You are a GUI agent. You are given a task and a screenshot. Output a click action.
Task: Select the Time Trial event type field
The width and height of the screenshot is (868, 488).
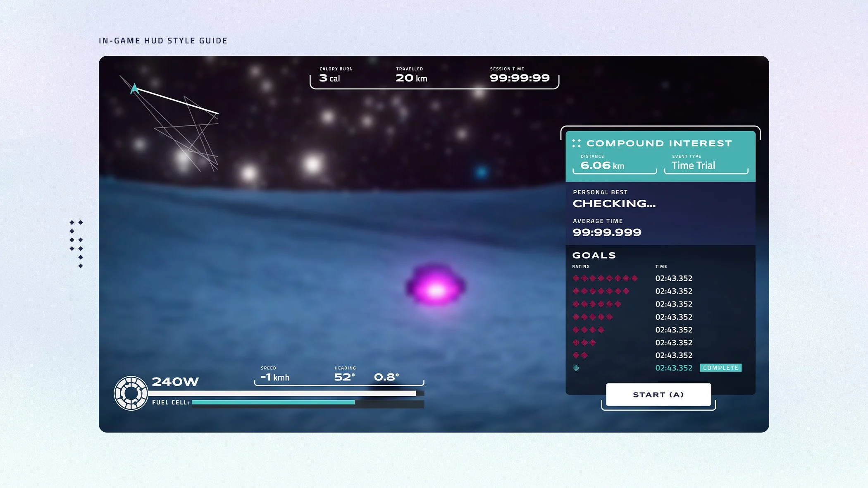[693, 165]
